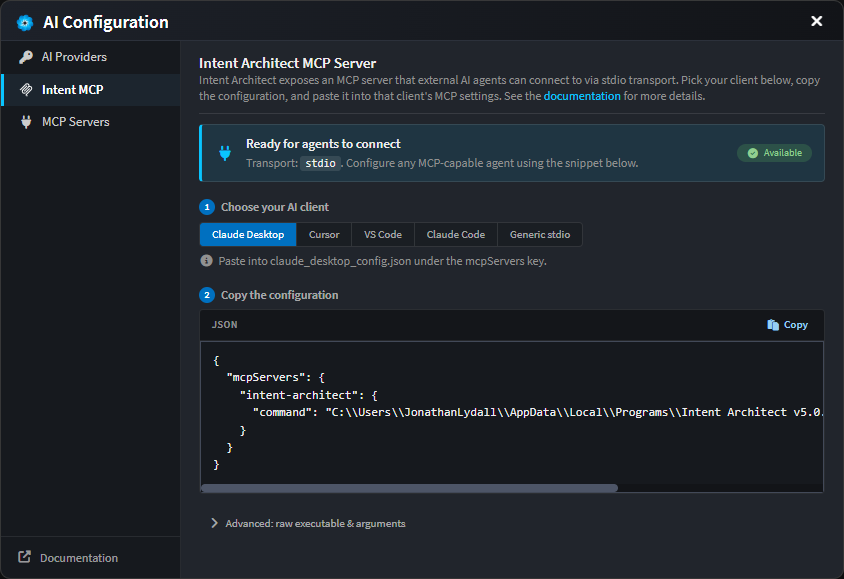Click the Choose your AI client label

click(275, 207)
